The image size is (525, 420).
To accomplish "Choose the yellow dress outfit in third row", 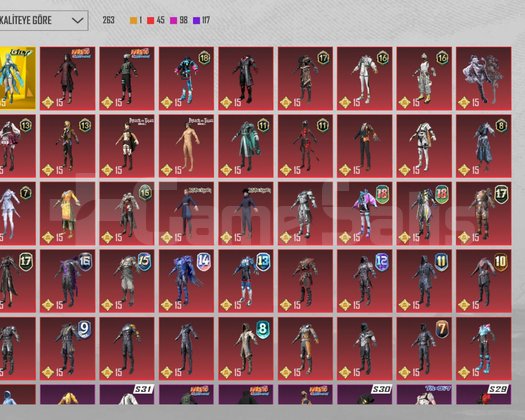I will [x=67, y=213].
